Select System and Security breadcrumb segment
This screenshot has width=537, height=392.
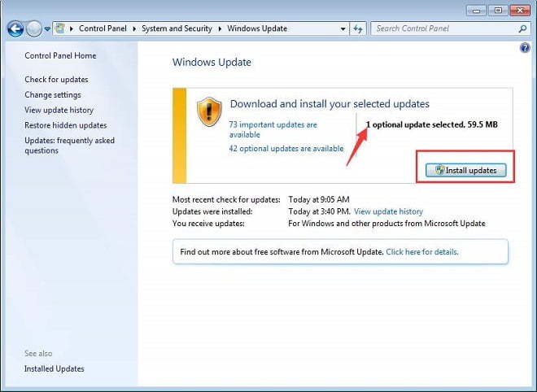(177, 28)
